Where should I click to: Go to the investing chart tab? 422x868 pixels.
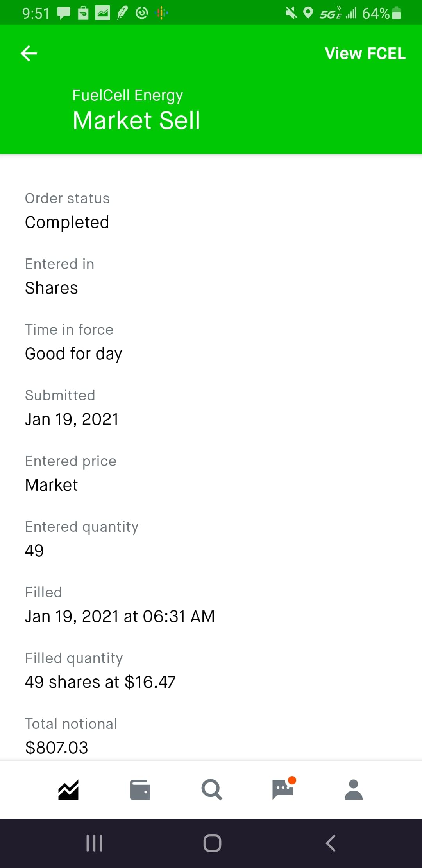(69, 790)
